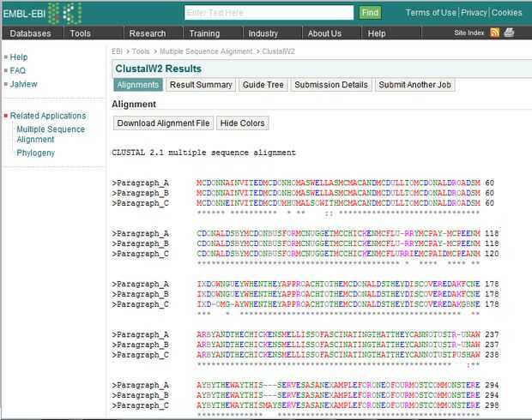Click Multiple Sequence Alignment breadcrumb
The image size is (532, 420).
coord(206,51)
